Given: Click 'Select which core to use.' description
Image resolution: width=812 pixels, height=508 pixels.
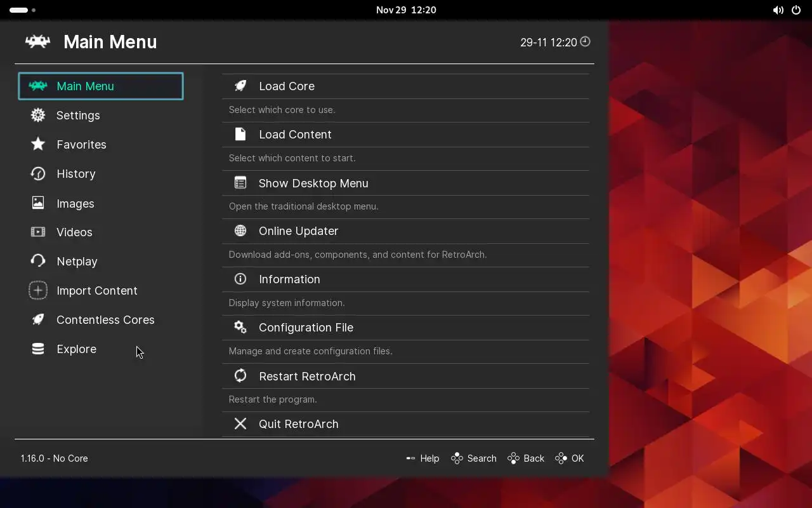Looking at the screenshot, I should click(x=282, y=110).
